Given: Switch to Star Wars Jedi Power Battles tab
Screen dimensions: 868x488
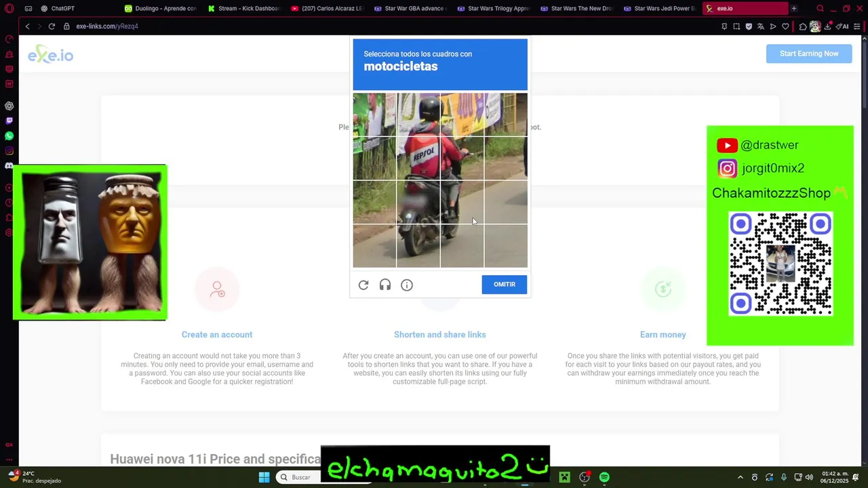Looking at the screenshot, I should pos(660,8).
